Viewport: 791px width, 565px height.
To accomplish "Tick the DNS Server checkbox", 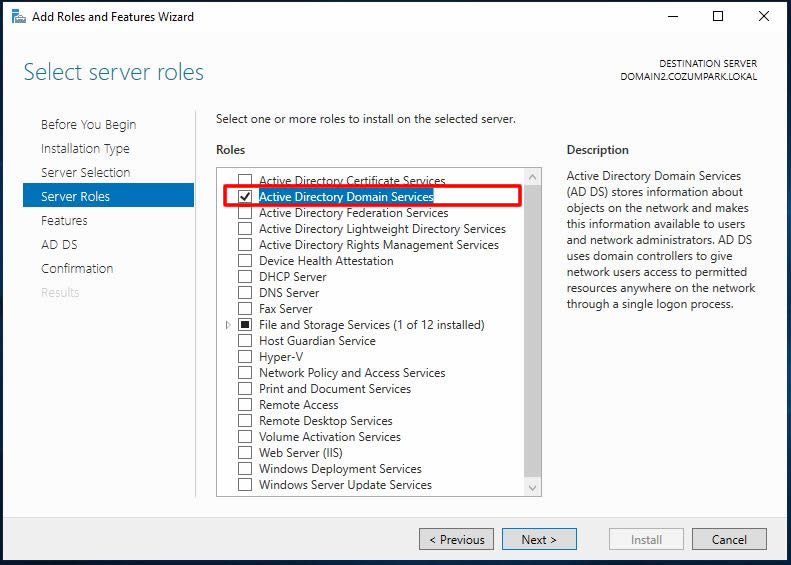I will tap(245, 293).
